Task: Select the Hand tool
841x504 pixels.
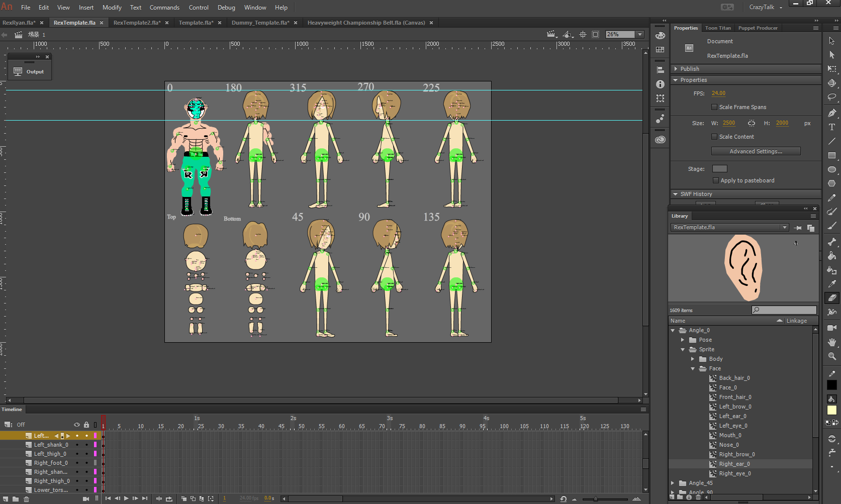Action: [x=832, y=342]
